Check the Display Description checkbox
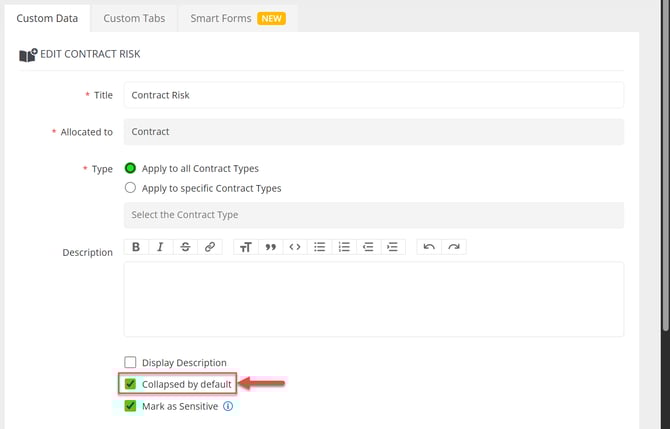Viewport: 670px width, 429px height. (x=130, y=362)
